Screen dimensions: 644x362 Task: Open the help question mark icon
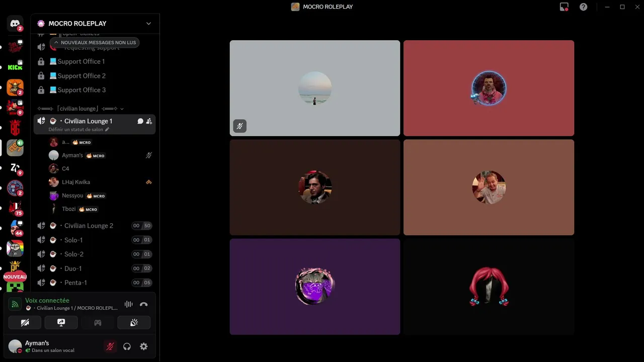pyautogui.click(x=584, y=7)
